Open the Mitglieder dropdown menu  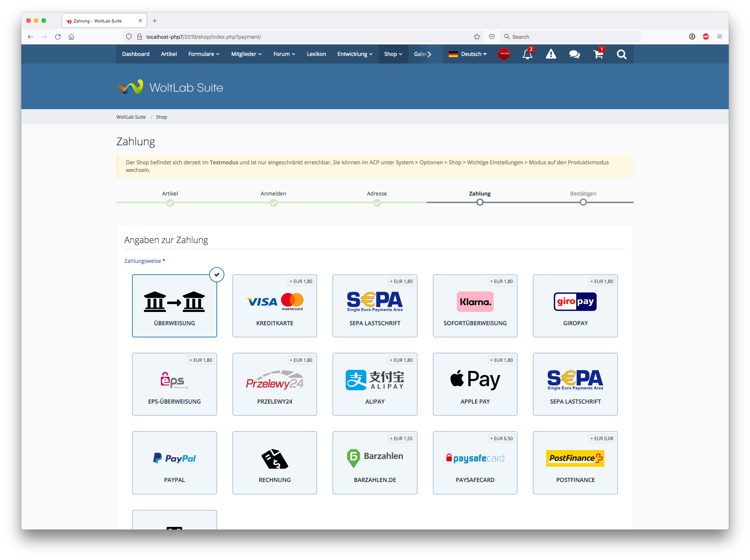[246, 54]
